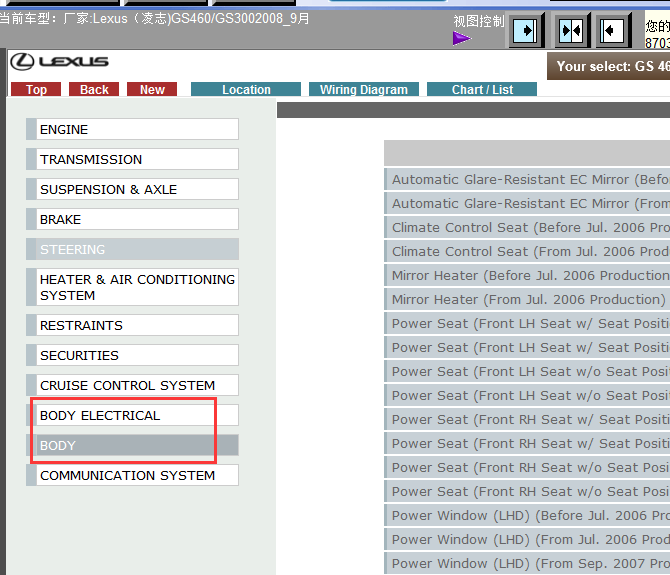The image size is (670, 575).
Task: Click the view control right-arrow icon
Action: tap(525, 31)
